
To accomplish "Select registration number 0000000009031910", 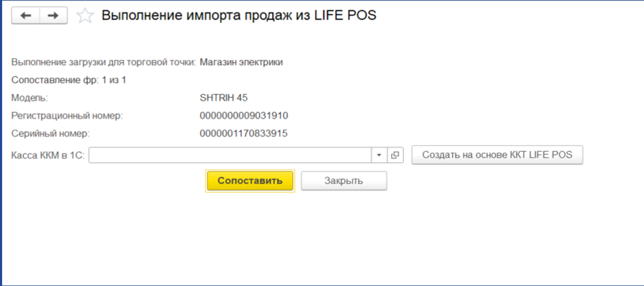I will (x=244, y=116).
